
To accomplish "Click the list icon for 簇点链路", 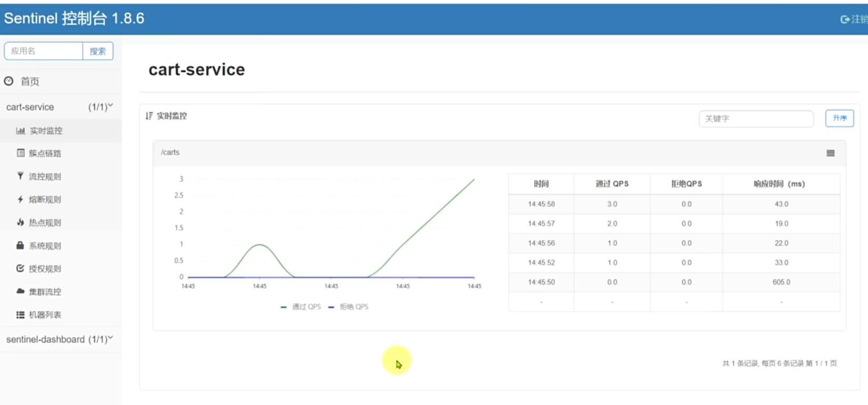I will click(21, 153).
